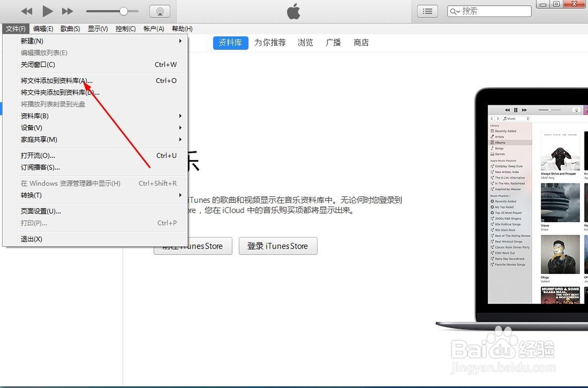Open the 帐户(A) menu
This screenshot has width=588, height=388.
click(x=153, y=28)
